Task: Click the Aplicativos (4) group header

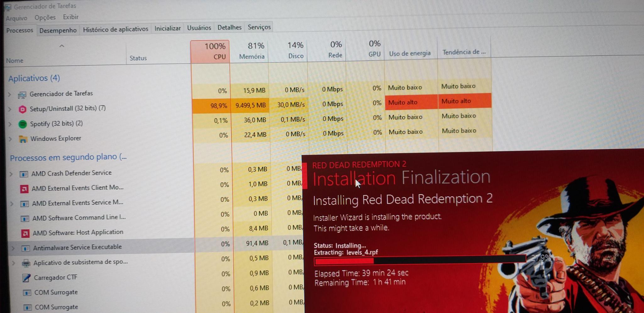Action: [34, 78]
